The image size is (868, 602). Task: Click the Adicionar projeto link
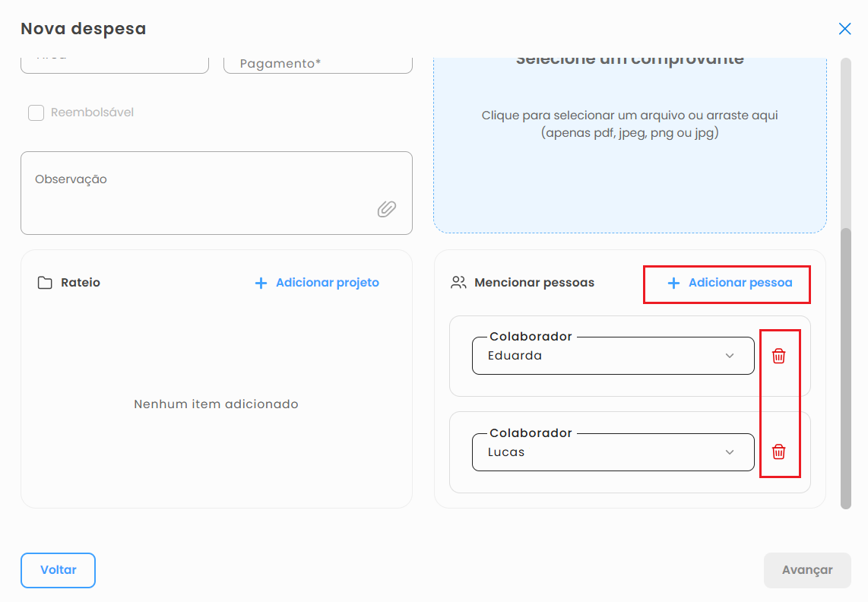tap(327, 283)
